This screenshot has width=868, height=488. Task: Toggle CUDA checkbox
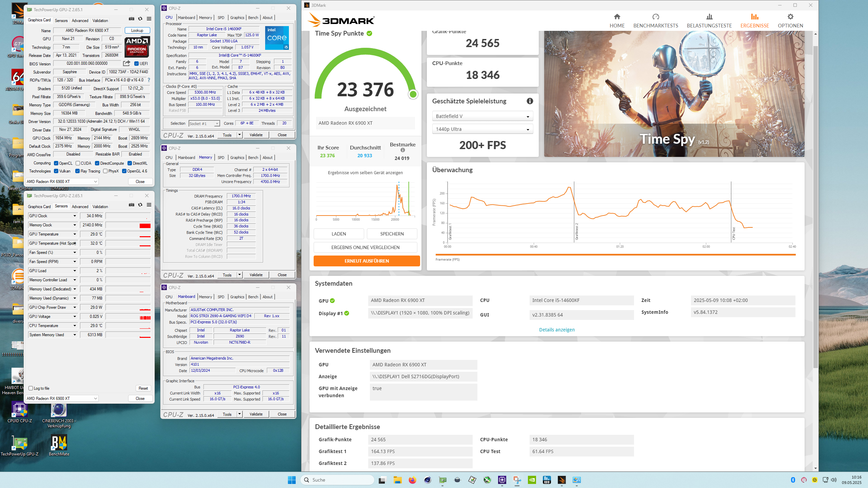point(78,163)
